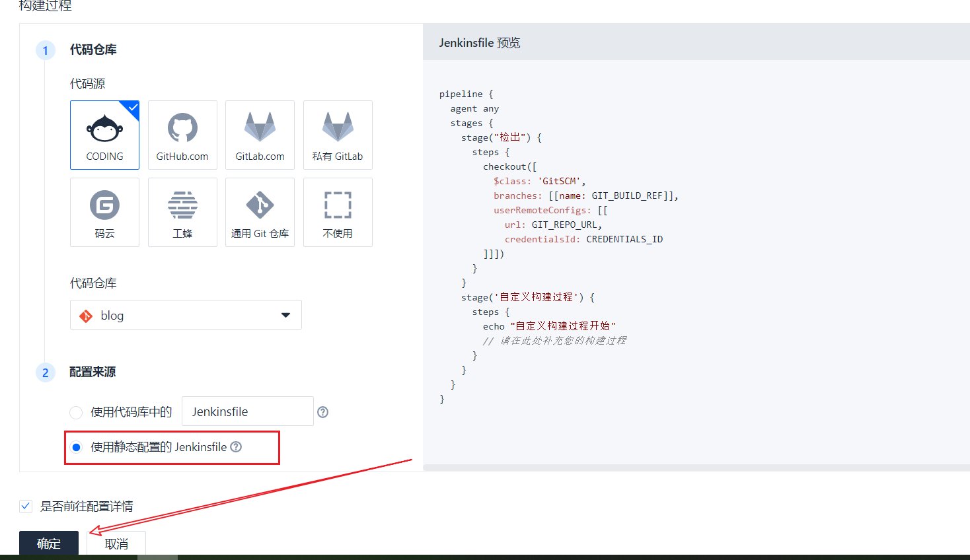Screen dimensions: 970x560
Task: Click the Jenkinsfile 预览 header
Action: point(480,43)
